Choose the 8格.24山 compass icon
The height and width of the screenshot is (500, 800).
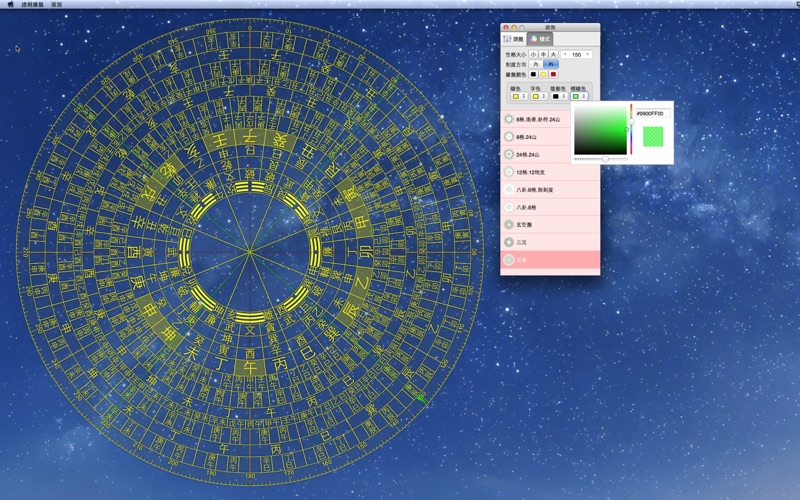pos(509,137)
